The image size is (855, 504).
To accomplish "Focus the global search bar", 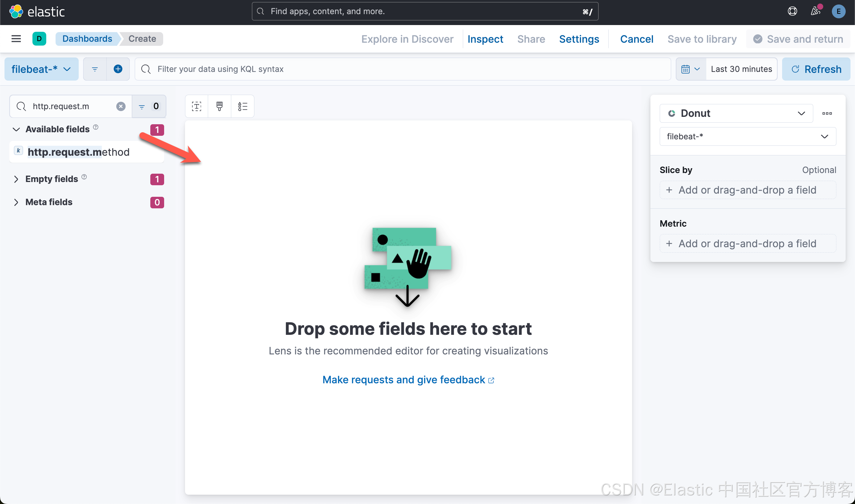I will 425,11.
